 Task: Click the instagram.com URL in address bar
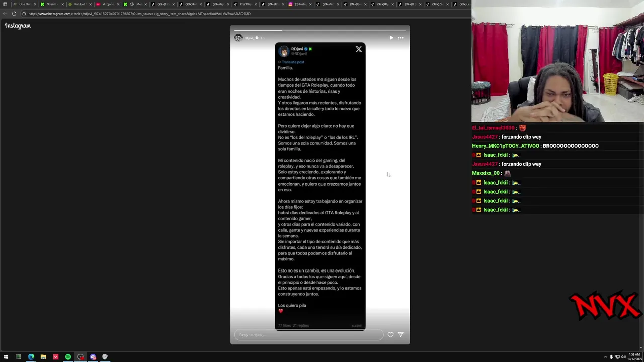click(x=139, y=14)
